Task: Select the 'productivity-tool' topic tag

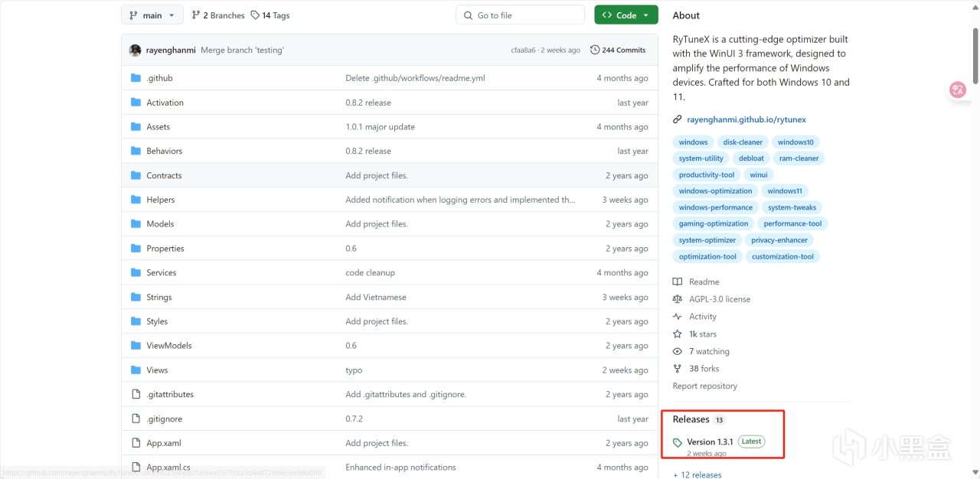Action: click(707, 174)
